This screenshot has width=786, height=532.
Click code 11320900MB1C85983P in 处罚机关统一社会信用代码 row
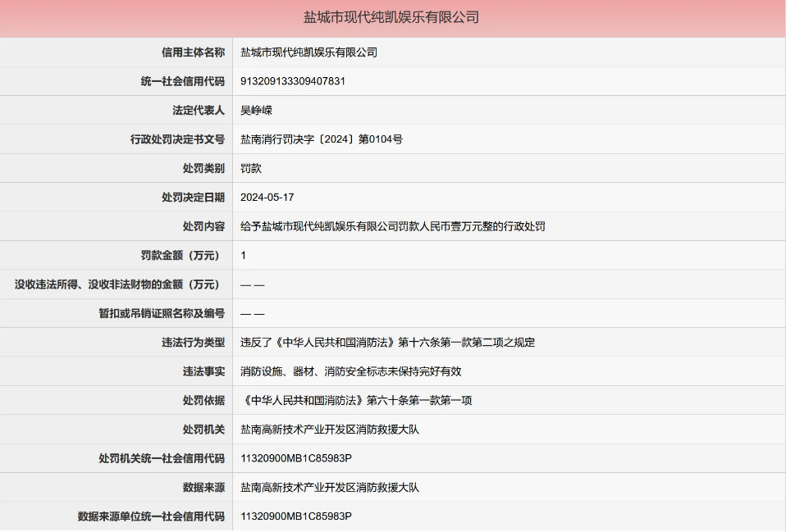[296, 458]
